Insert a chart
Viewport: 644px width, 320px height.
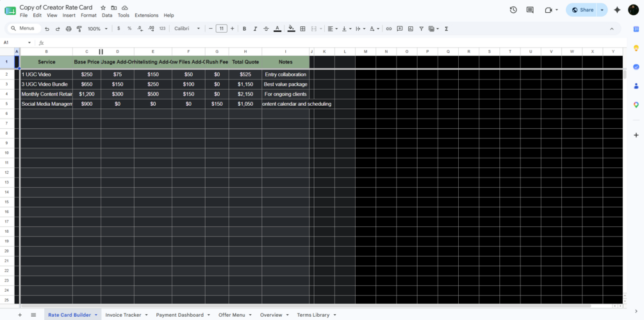(x=410, y=29)
